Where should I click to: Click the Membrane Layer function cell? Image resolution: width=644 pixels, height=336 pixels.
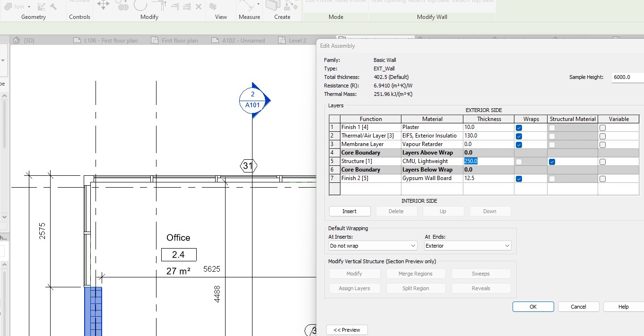(x=371, y=144)
